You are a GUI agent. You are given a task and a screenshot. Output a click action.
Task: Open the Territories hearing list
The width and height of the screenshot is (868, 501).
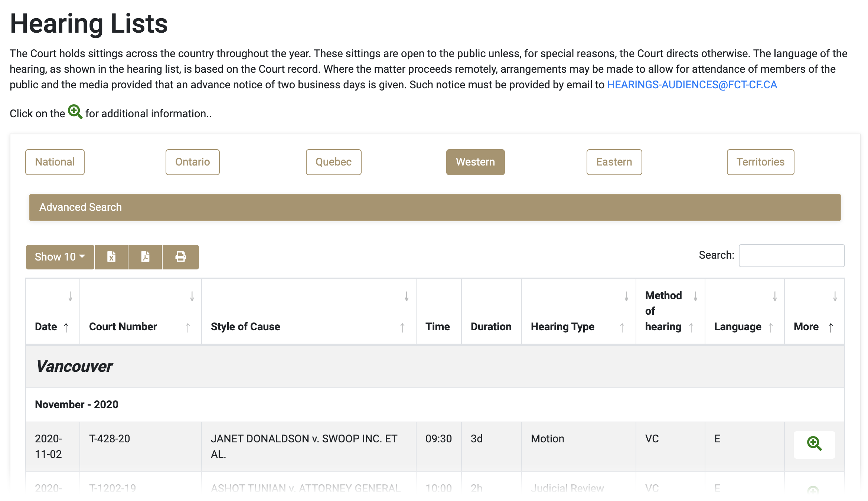(x=760, y=162)
